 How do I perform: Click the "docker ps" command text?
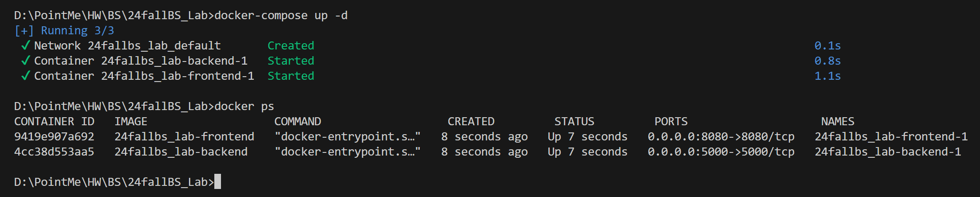click(x=244, y=106)
